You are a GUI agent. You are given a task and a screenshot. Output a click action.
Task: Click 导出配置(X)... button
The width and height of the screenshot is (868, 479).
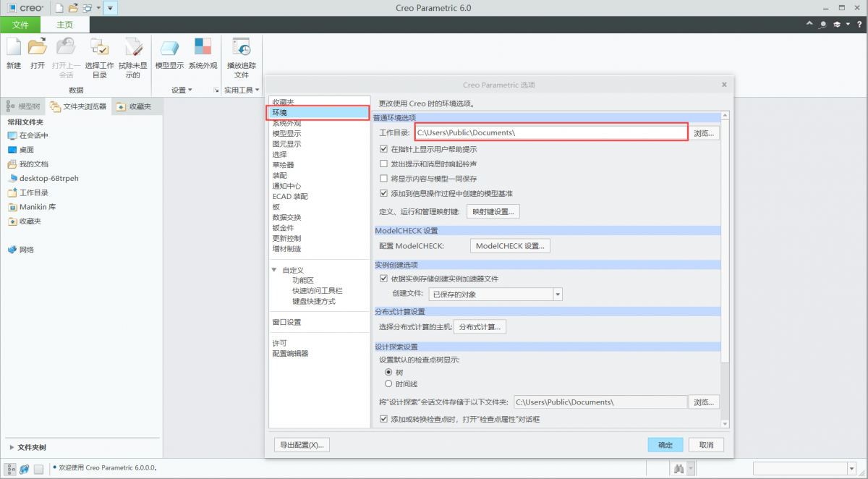click(x=302, y=444)
